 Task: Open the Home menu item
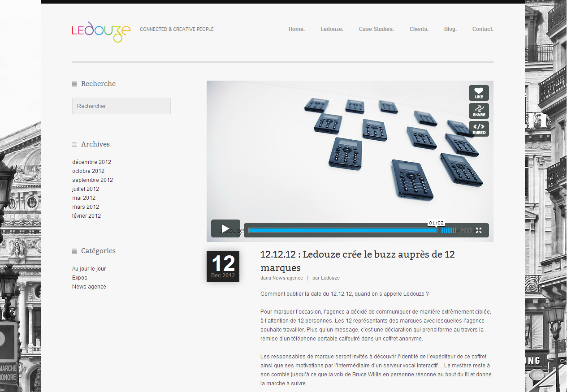point(297,29)
